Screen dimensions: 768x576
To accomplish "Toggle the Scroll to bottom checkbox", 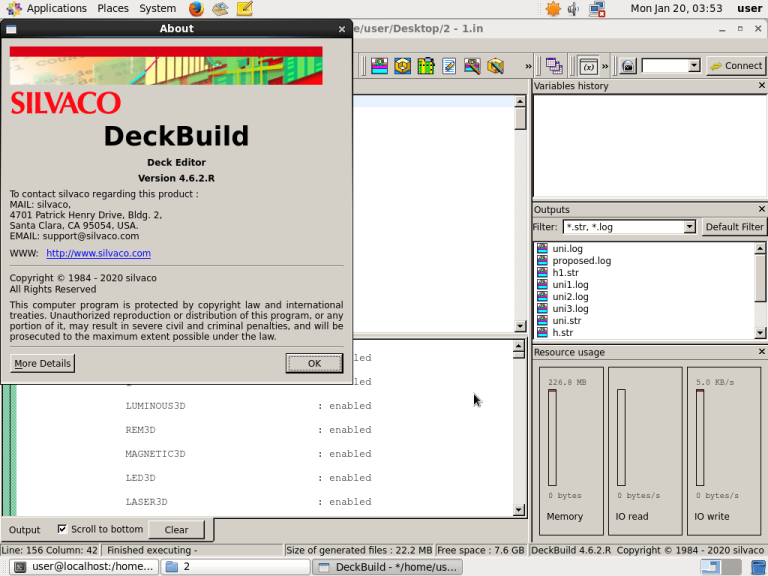I will point(62,529).
